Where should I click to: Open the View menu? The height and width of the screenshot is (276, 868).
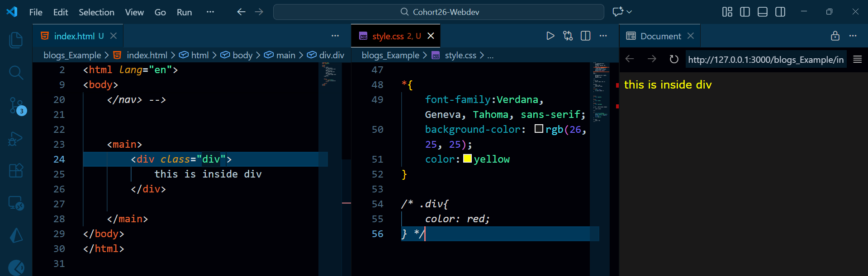click(x=134, y=12)
